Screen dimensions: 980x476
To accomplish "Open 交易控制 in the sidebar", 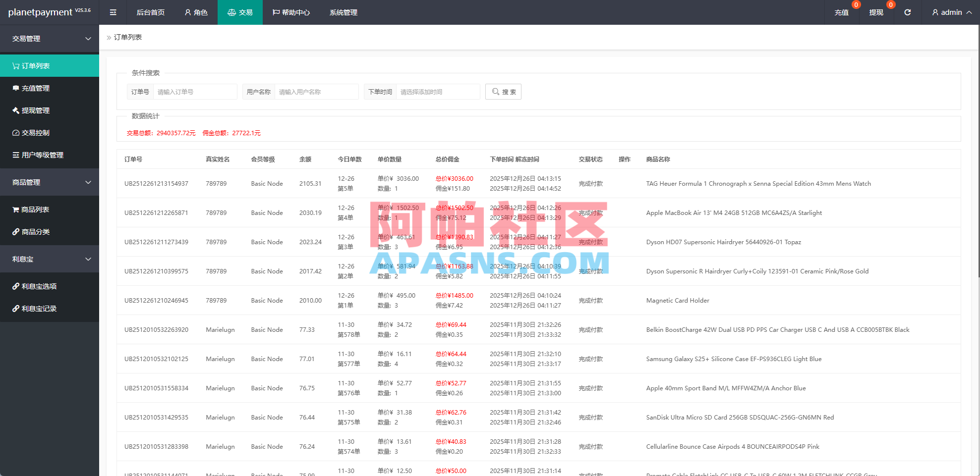I will point(50,133).
